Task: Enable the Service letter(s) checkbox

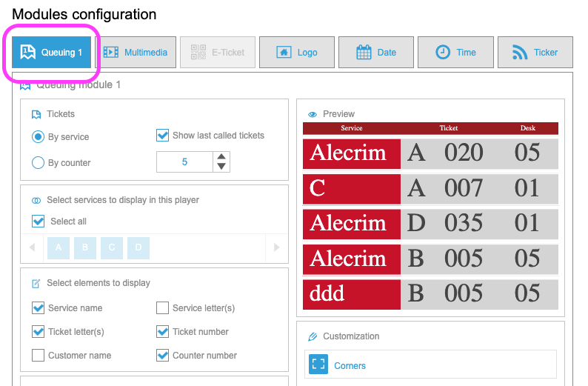Action: pyautogui.click(x=163, y=308)
